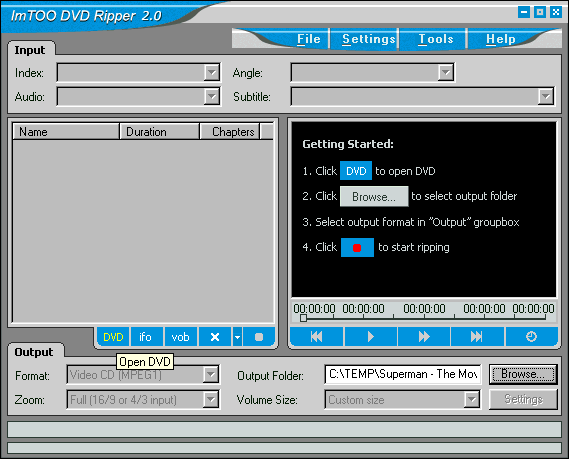The image size is (569, 459).
Task: Jump to previous chapter in preview
Action: coord(316,337)
